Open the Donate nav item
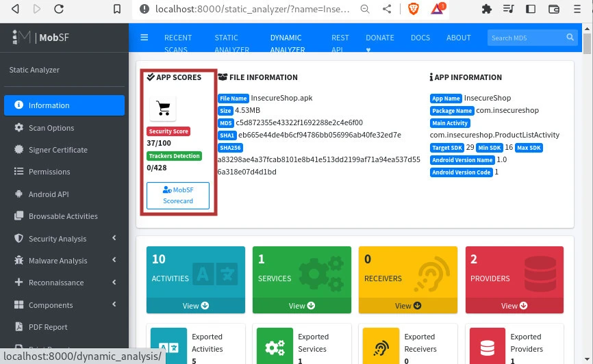593x364 pixels. click(380, 42)
